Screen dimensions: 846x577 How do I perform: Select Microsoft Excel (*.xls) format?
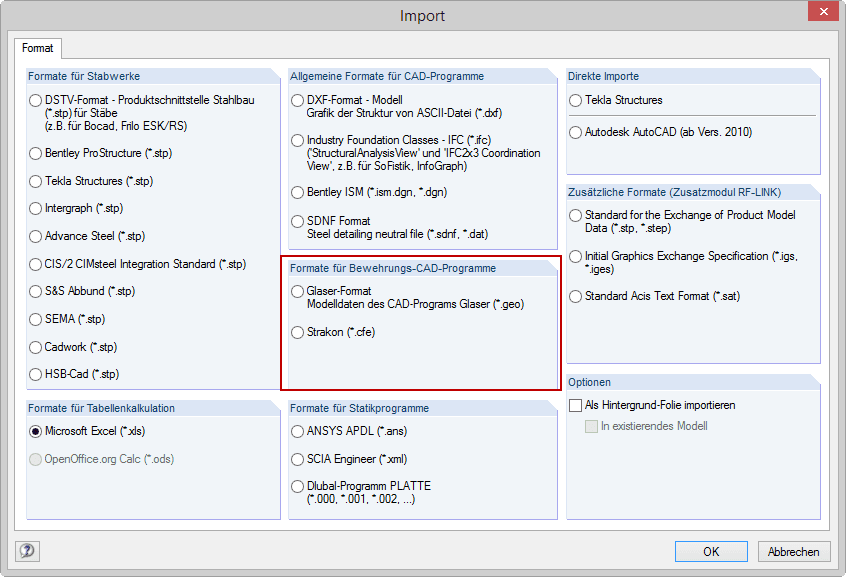(x=33, y=430)
